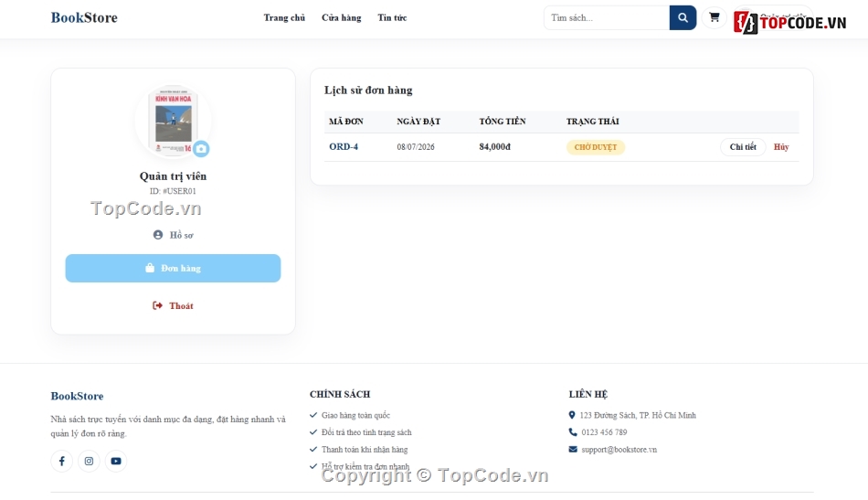Select the Đơn hàng sidebar button
The image size is (868, 500).
tap(173, 268)
